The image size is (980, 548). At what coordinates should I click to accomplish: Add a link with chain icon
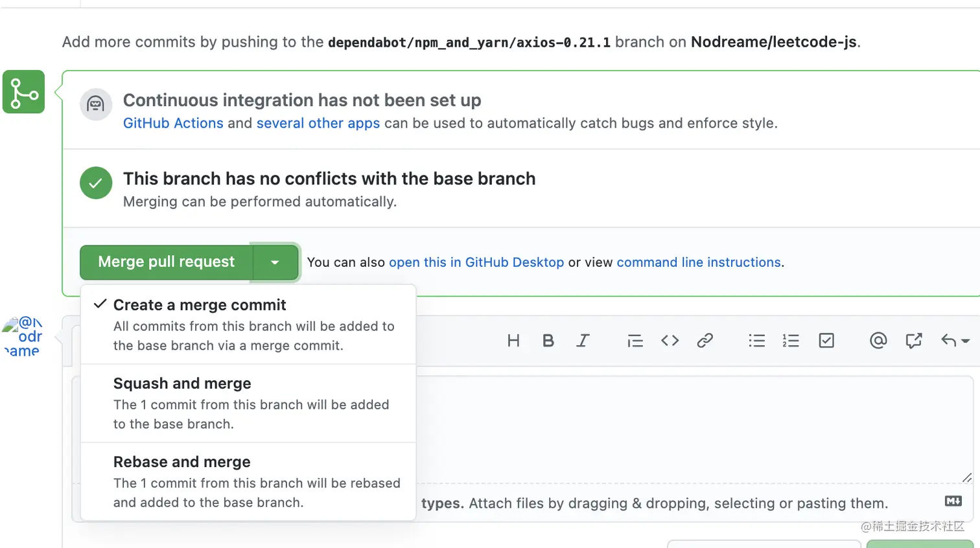point(705,341)
